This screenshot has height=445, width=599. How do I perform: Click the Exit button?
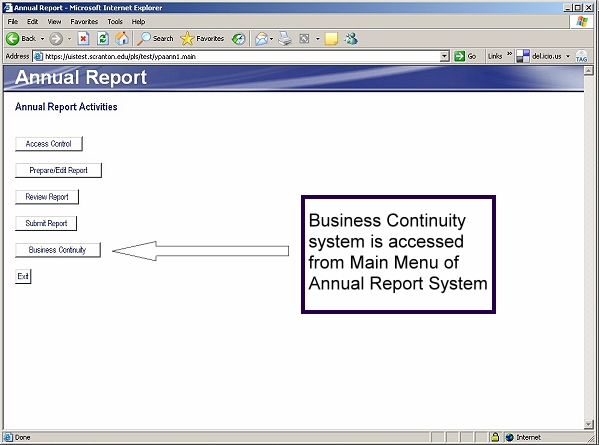click(x=23, y=276)
